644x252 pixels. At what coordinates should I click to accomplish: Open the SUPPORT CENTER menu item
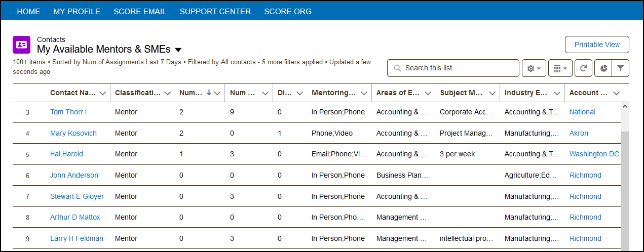coord(215,11)
